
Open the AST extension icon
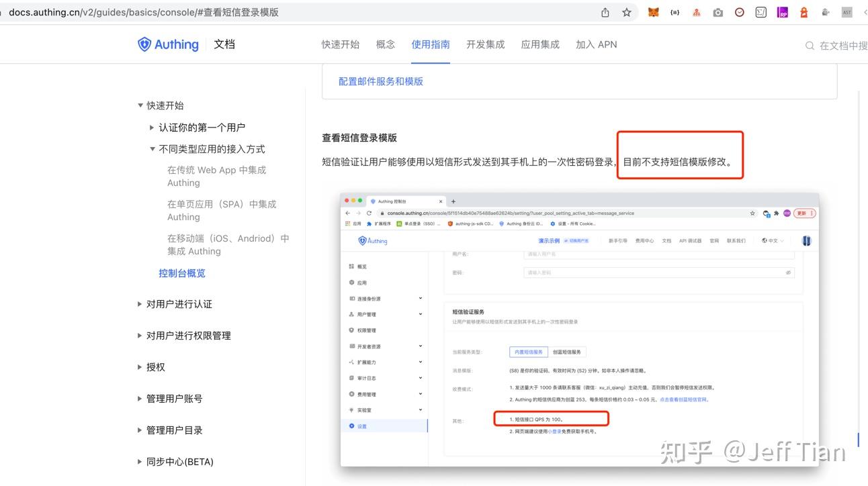click(x=847, y=12)
